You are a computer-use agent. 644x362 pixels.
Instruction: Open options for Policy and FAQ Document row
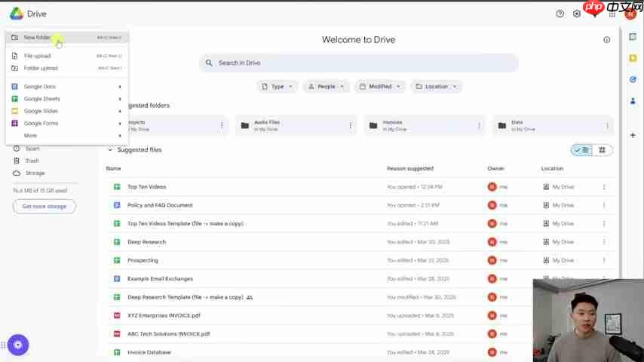(x=604, y=205)
